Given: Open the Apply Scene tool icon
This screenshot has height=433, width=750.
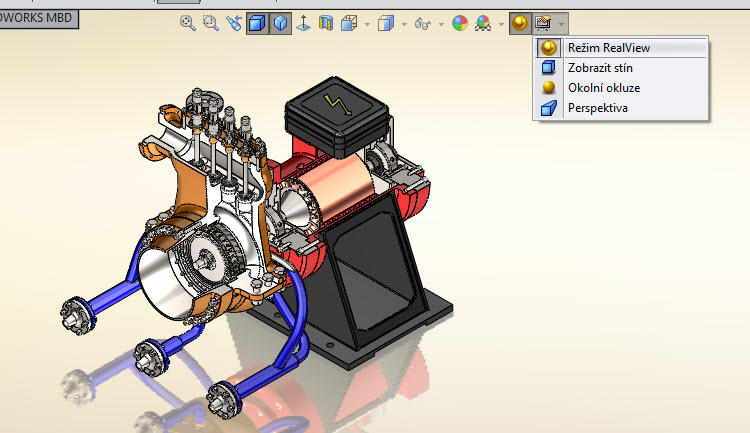Looking at the screenshot, I should [484, 23].
